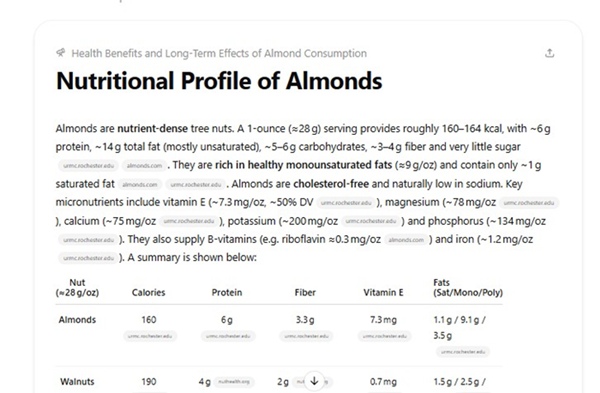
Task: Open almonds.com citation right after 'saturated fat'
Action: tap(140, 184)
